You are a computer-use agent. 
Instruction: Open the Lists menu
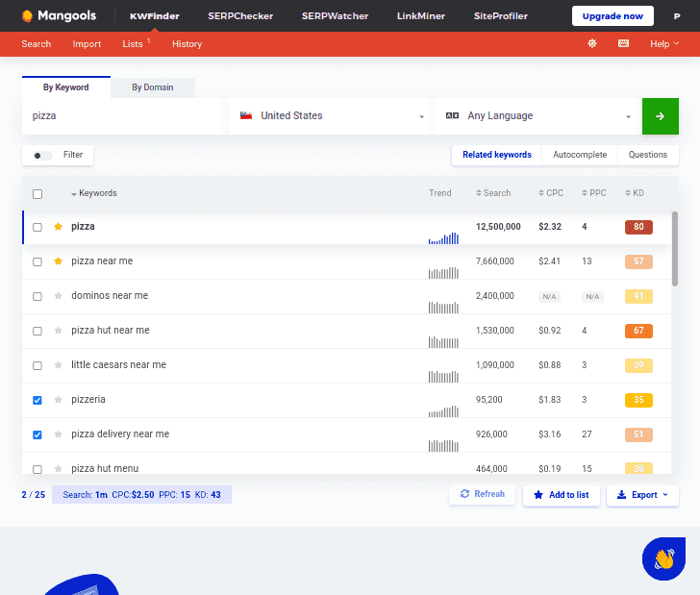[x=133, y=44]
